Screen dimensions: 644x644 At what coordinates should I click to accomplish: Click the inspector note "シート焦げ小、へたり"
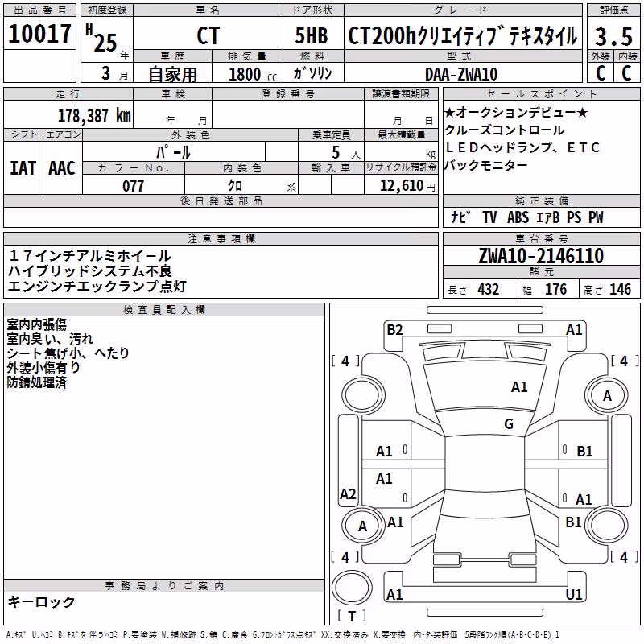(x=68, y=353)
